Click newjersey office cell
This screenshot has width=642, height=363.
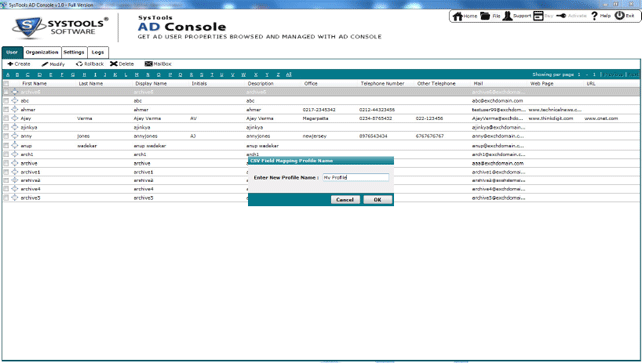tap(315, 136)
